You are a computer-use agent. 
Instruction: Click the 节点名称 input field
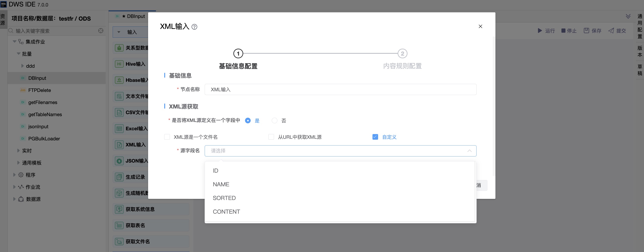[340, 89]
